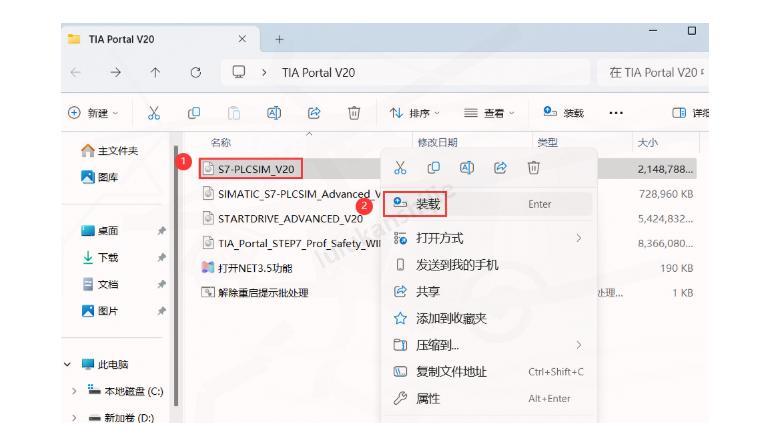
Task: Click the 装载 (Mount) toolbar button
Action: pyautogui.click(x=563, y=113)
